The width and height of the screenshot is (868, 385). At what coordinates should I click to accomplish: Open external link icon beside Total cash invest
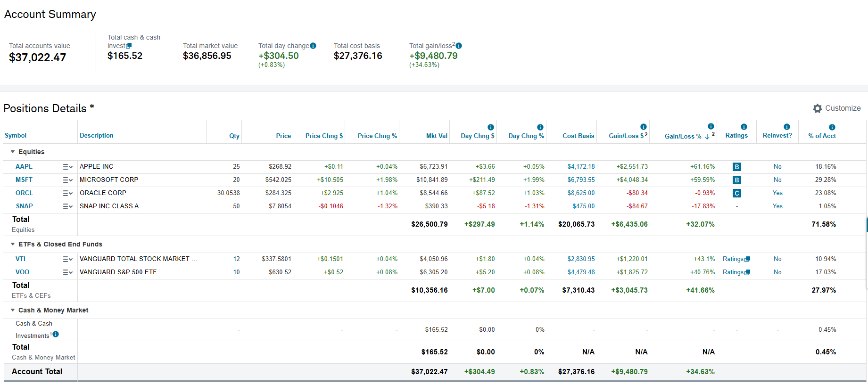129,46
